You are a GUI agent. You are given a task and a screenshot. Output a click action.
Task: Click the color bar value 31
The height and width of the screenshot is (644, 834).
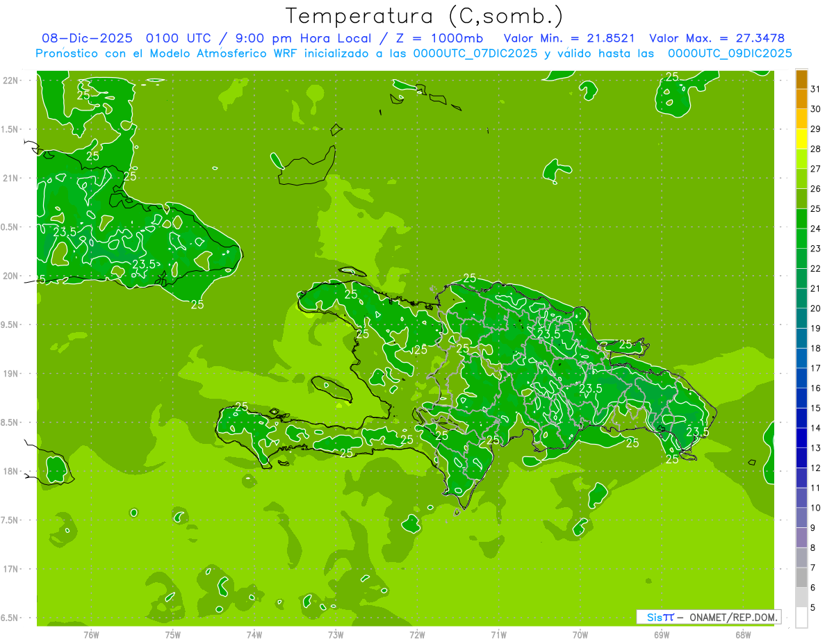[x=816, y=89]
